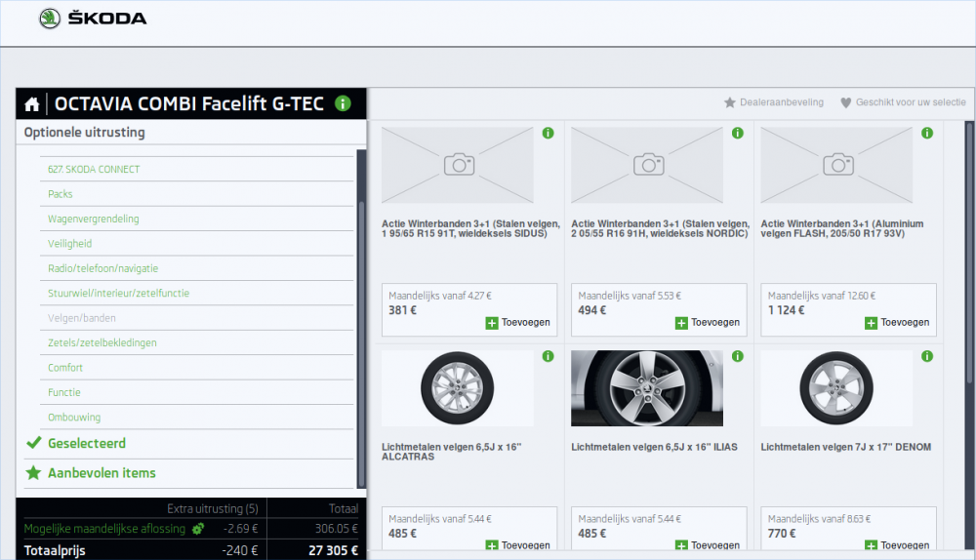The height and width of the screenshot is (560, 976).
Task: Click plus icon for 381 € winter tyres
Action: point(492,323)
